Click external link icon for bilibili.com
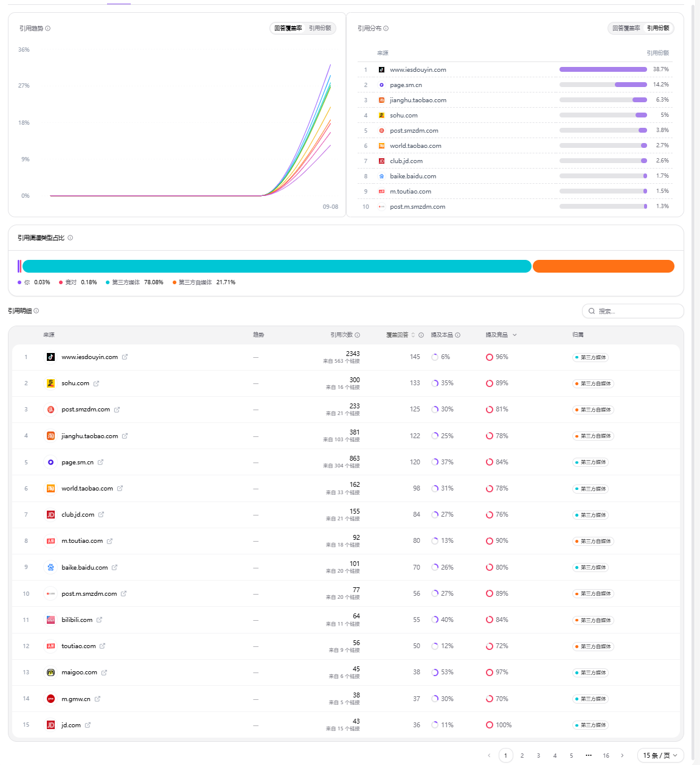The image size is (700, 765). click(99, 620)
